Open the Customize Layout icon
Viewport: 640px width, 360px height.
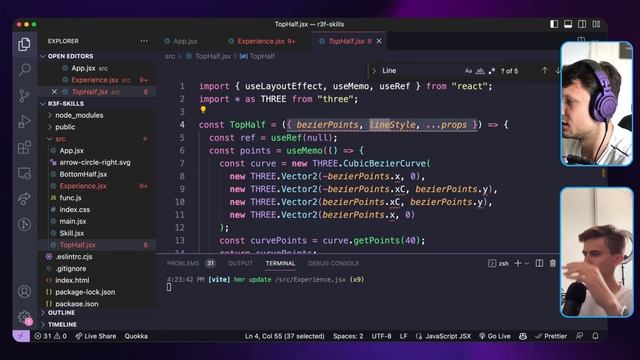[596, 24]
